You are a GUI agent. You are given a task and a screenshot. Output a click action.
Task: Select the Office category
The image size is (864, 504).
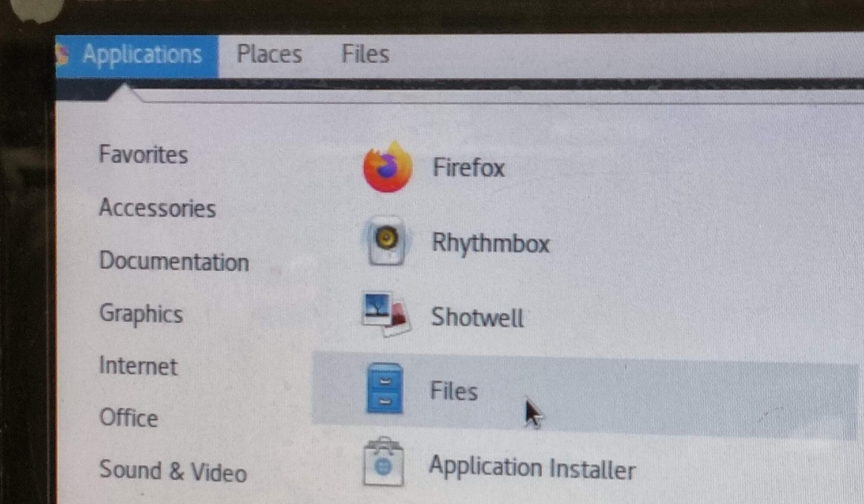(x=129, y=418)
